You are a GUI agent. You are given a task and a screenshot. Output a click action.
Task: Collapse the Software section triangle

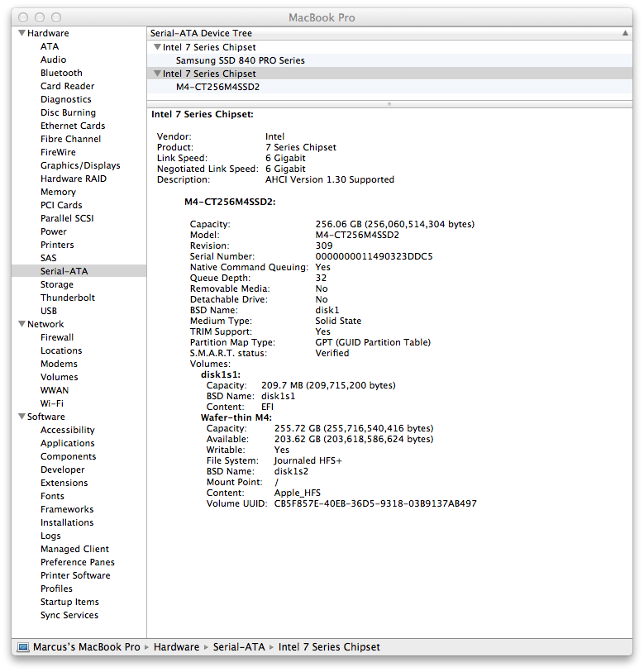pyautogui.click(x=21, y=417)
